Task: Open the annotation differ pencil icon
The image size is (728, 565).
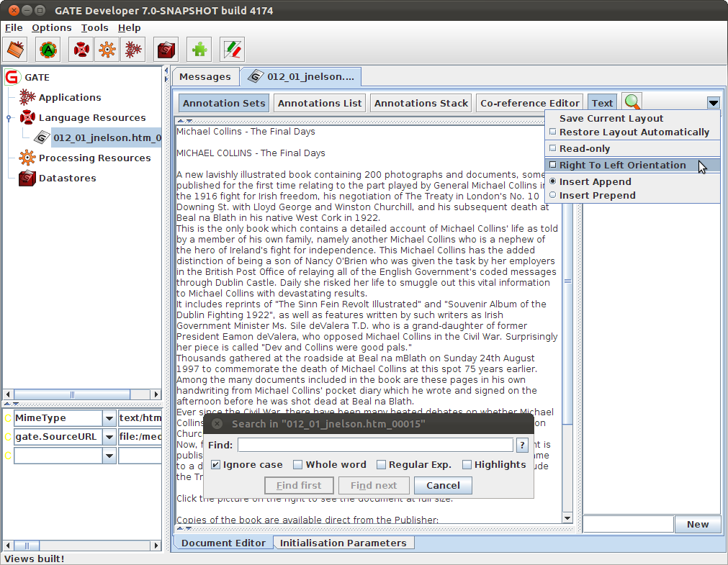Action: pyautogui.click(x=233, y=50)
